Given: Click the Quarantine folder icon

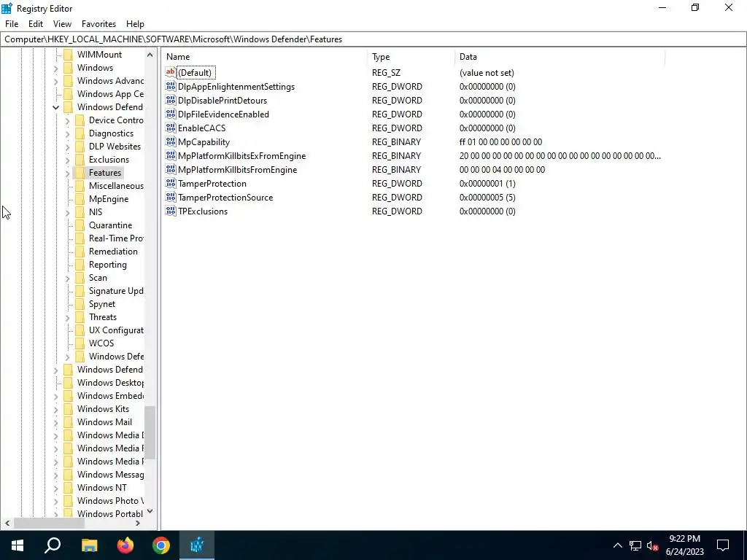Looking at the screenshot, I should point(80,225).
